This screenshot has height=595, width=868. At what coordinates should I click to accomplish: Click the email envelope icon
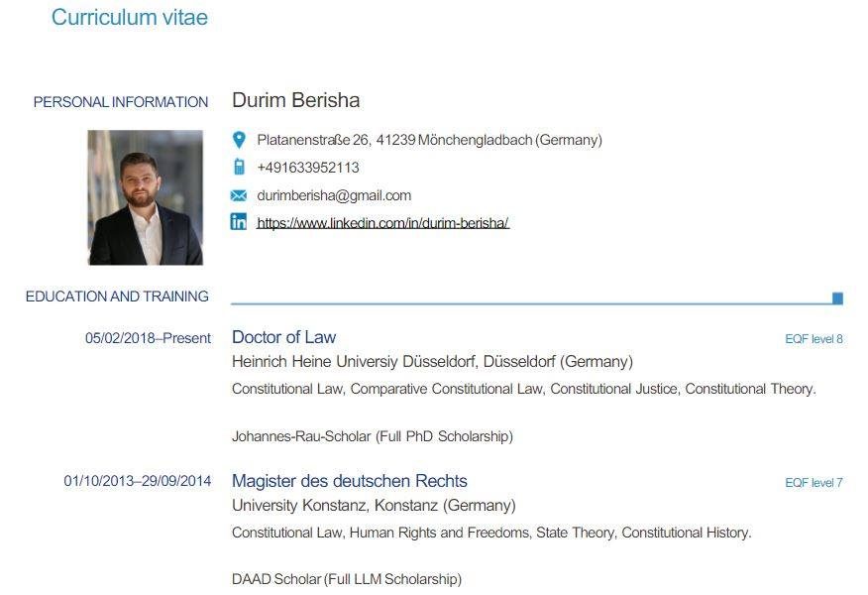pyautogui.click(x=239, y=195)
